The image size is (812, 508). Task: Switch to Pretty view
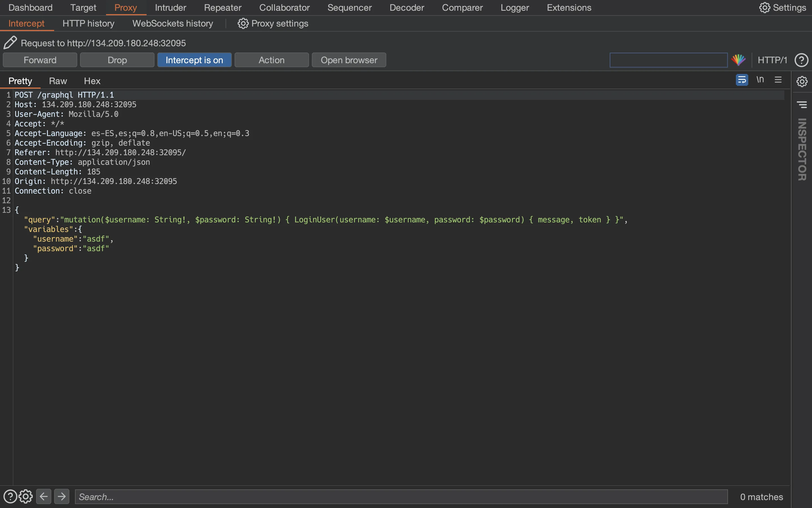pos(20,81)
